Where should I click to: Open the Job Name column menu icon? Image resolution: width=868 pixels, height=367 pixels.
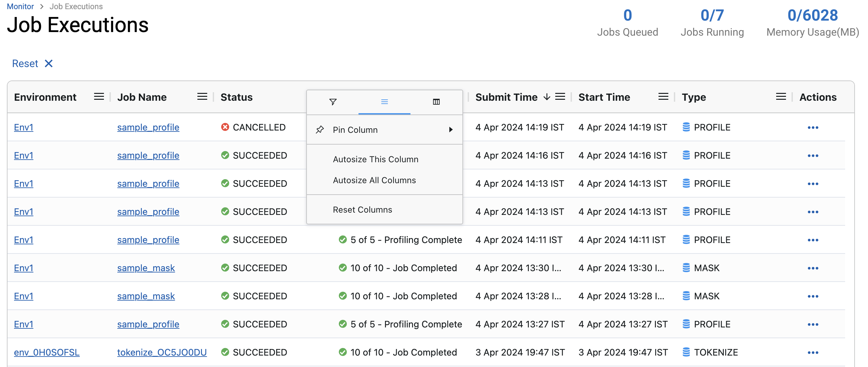[x=202, y=97]
